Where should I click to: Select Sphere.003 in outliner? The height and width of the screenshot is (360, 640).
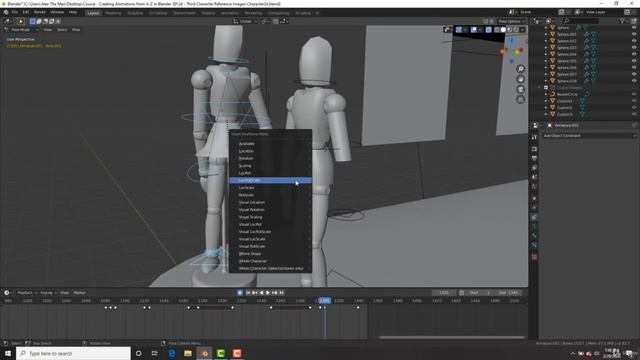pyautogui.click(x=567, y=47)
